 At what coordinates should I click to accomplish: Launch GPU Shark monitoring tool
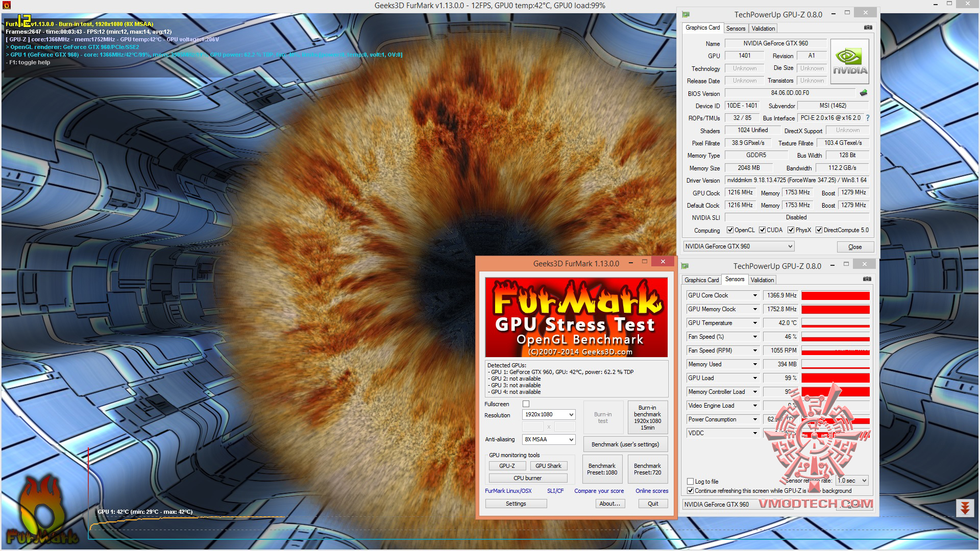(548, 466)
